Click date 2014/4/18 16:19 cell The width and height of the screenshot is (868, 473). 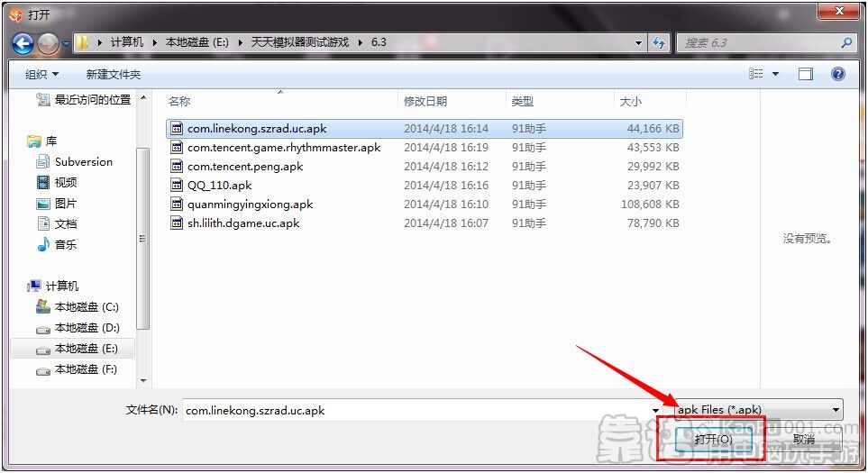point(446,147)
